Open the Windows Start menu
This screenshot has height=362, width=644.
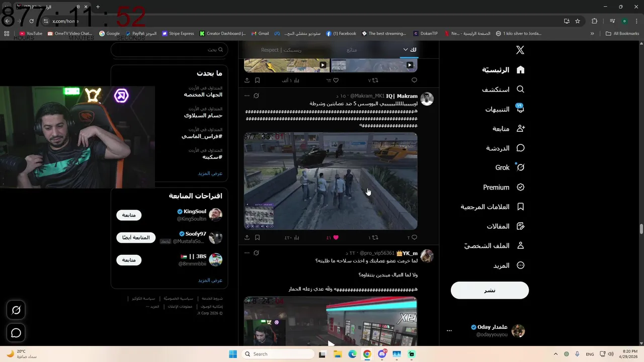(232, 354)
